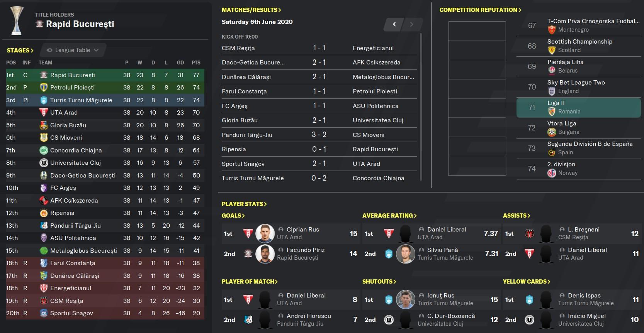Viewport: 644px width, 333px height.
Task: Click Rapid București club badge in table
Action: click(44, 75)
